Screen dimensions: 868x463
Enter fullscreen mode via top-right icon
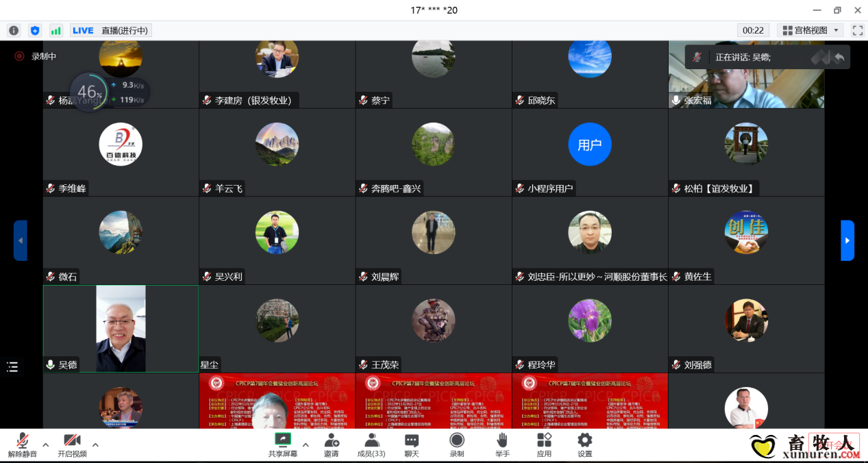tap(857, 30)
